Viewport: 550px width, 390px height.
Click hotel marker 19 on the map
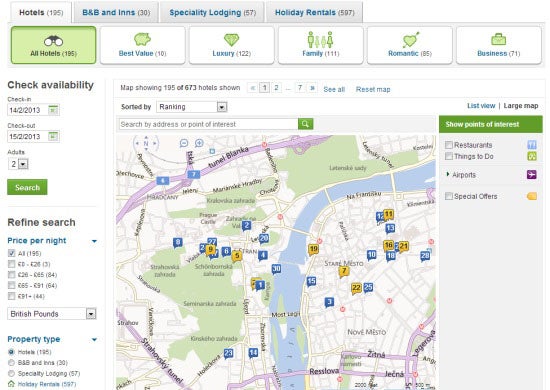pos(313,249)
